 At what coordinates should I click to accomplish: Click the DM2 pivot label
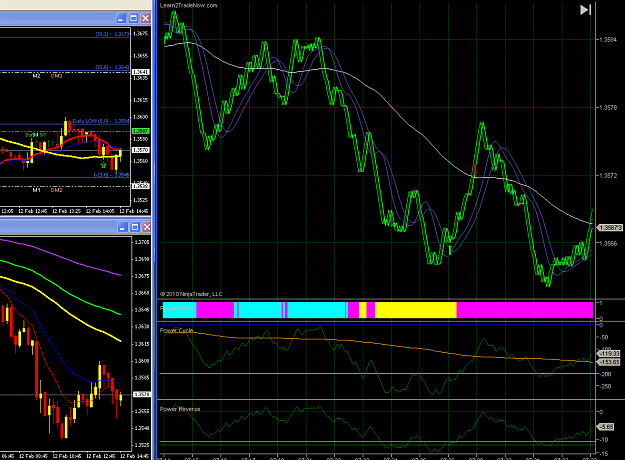click(56, 190)
